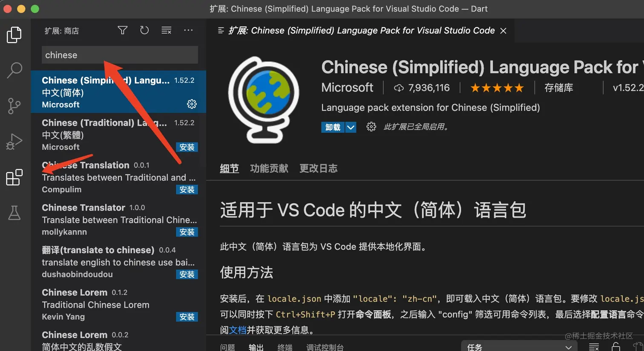644x351 pixels.
Task: Select the extension editor tab title
Action: [x=362, y=31]
